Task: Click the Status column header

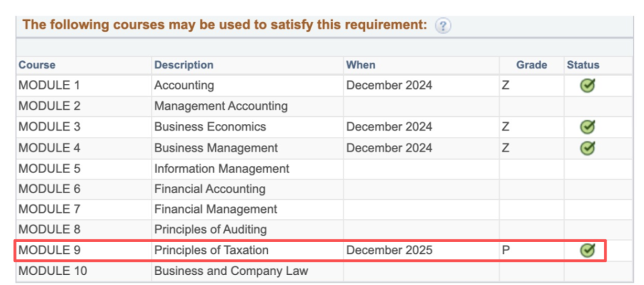Action: tap(583, 65)
